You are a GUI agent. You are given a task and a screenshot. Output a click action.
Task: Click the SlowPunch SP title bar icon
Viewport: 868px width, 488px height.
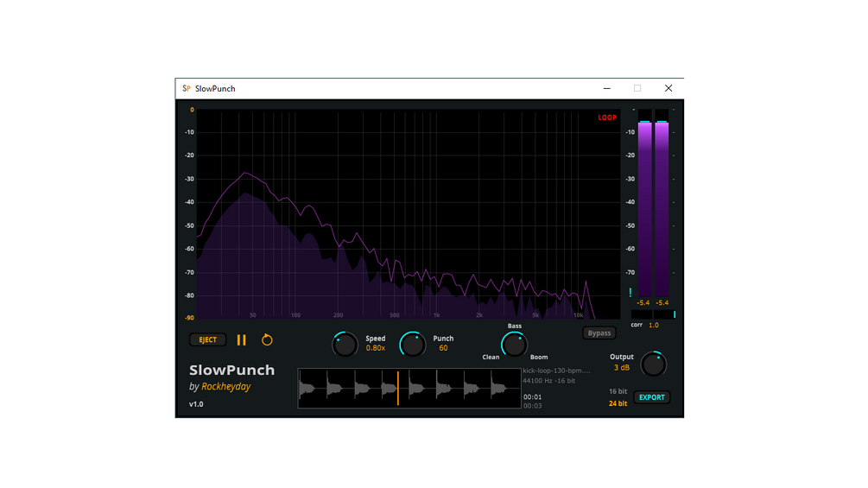click(x=187, y=88)
